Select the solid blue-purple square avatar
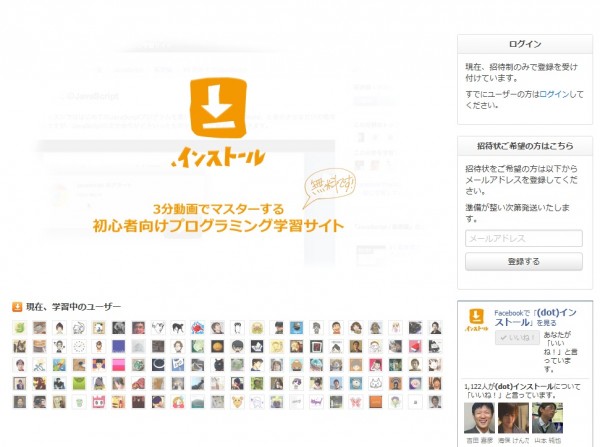The image size is (600, 447). pyautogui.click(x=119, y=346)
